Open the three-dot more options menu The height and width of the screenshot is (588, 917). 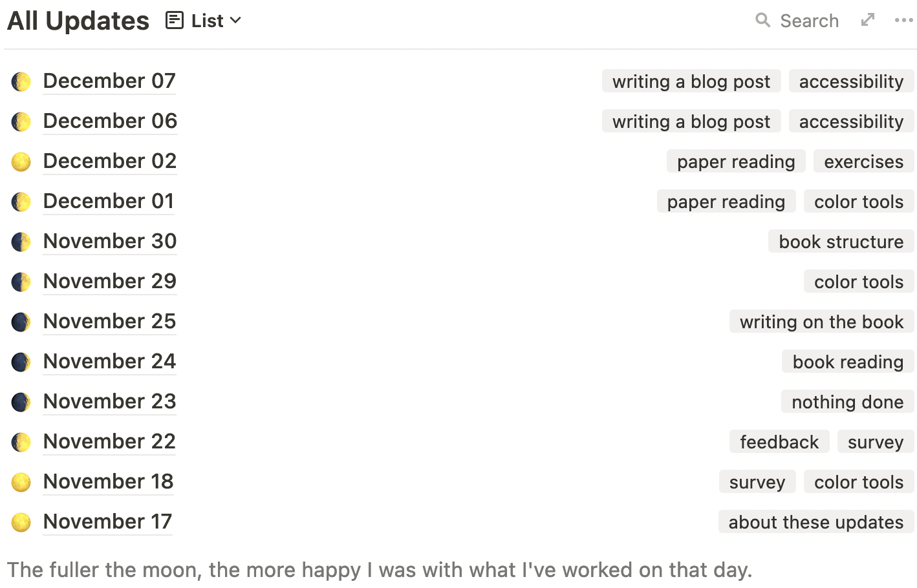point(903,21)
